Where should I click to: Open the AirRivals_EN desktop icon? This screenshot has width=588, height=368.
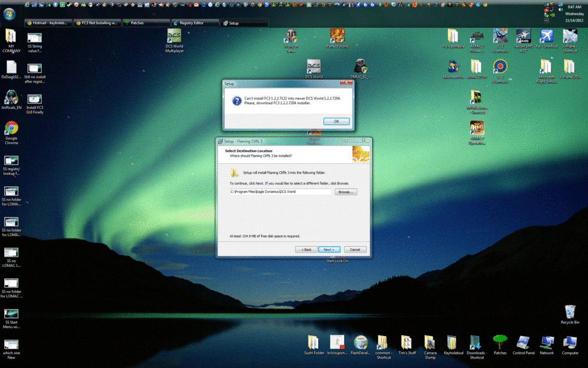coord(12,99)
